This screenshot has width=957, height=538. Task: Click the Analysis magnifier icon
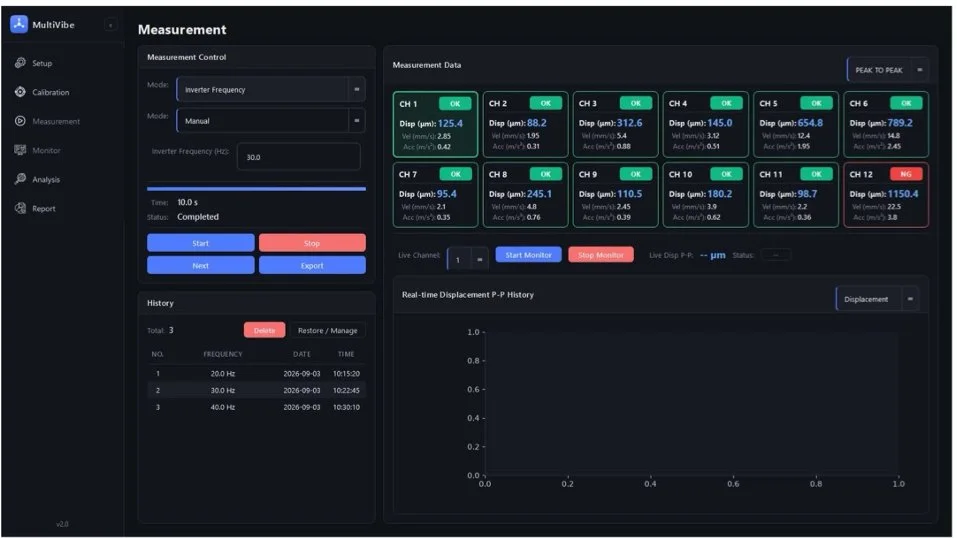(x=20, y=179)
